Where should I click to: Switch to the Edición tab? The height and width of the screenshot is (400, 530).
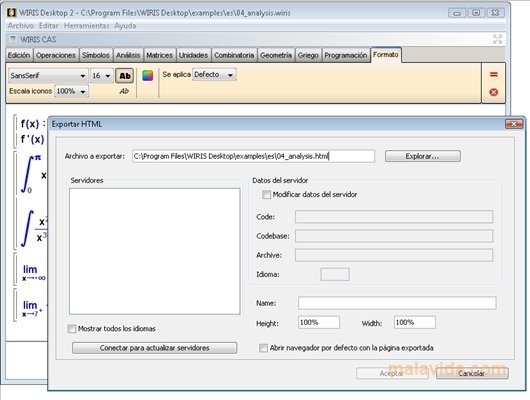[19, 55]
